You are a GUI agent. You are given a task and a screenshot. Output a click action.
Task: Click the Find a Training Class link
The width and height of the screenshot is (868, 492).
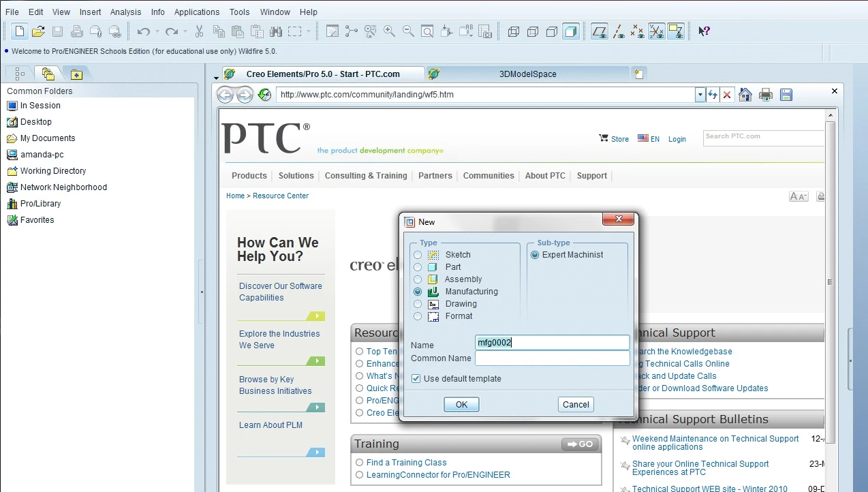[x=407, y=463]
